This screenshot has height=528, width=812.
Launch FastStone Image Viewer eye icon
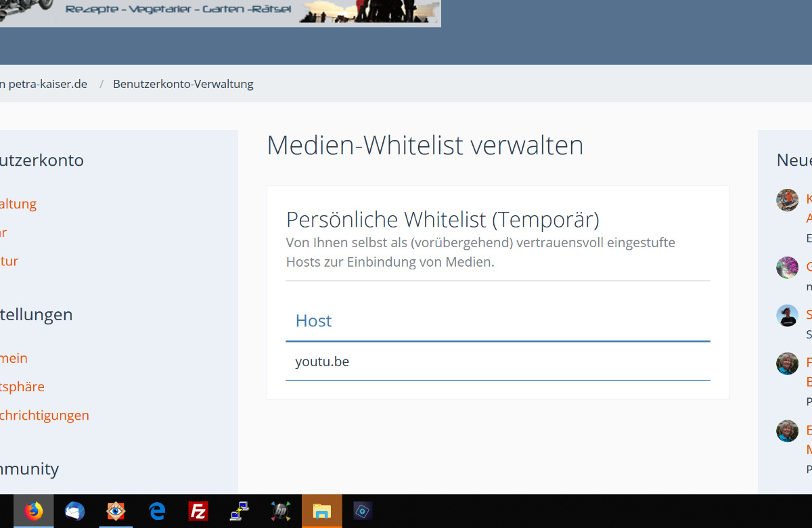pos(116,511)
